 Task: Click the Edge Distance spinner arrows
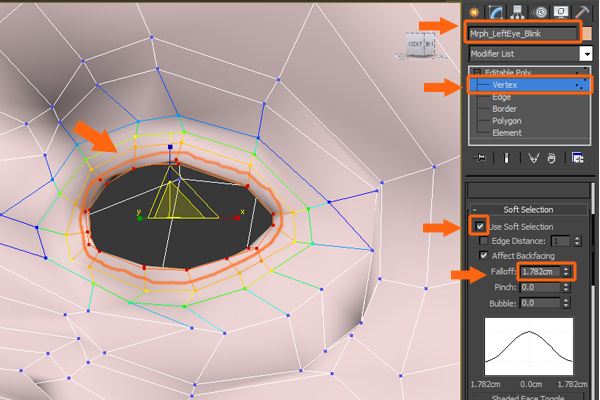click(x=577, y=241)
